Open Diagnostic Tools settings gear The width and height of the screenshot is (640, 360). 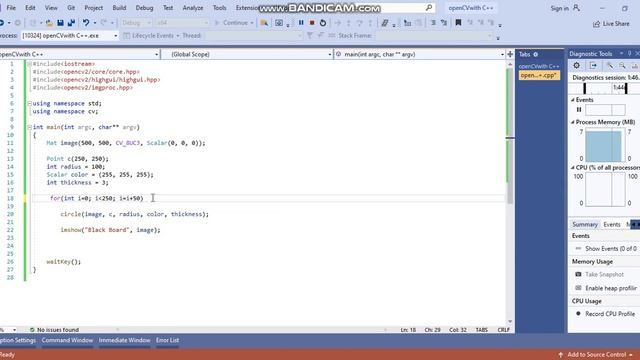coord(576,65)
